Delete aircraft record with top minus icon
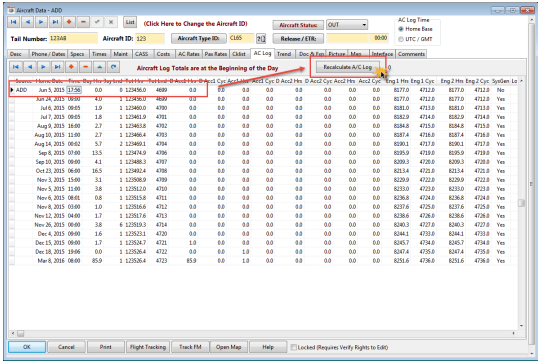 tap(83, 22)
